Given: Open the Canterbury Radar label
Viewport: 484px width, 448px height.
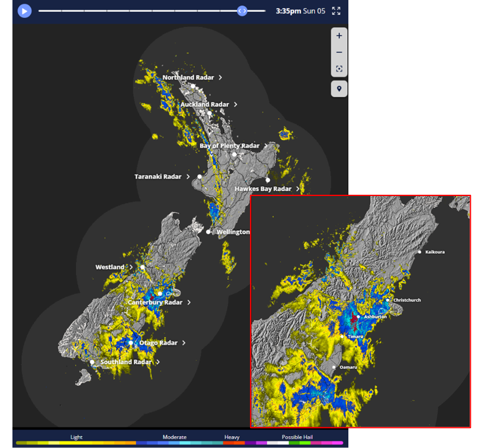Looking at the screenshot, I should click(x=155, y=302).
